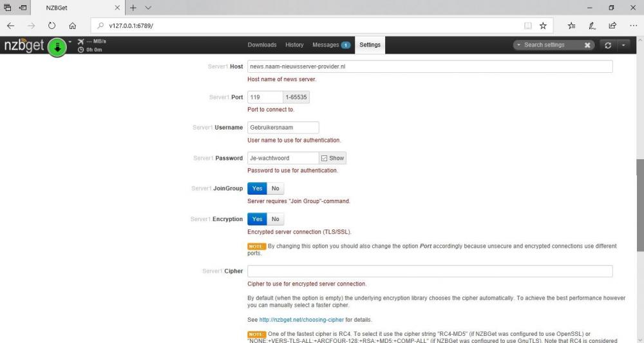The image size is (644, 343).
Task: Set Server1 JoinGroup to No
Action: [x=275, y=188]
